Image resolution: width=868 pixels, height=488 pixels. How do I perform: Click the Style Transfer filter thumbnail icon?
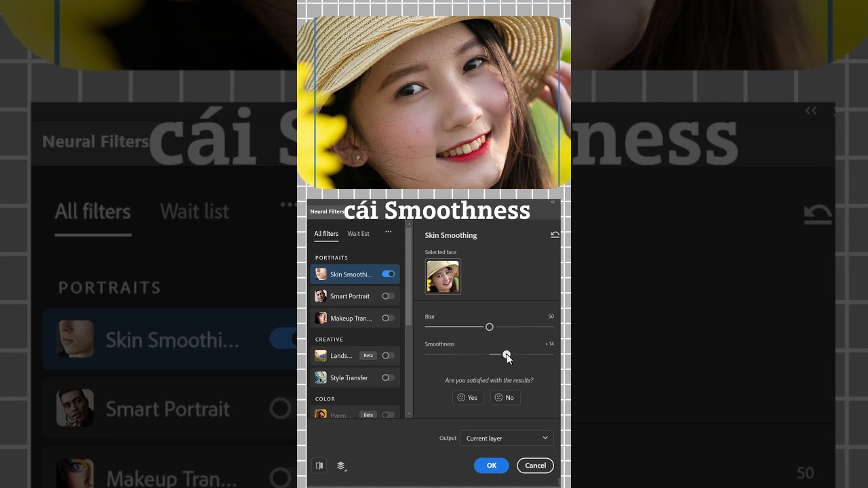321,378
